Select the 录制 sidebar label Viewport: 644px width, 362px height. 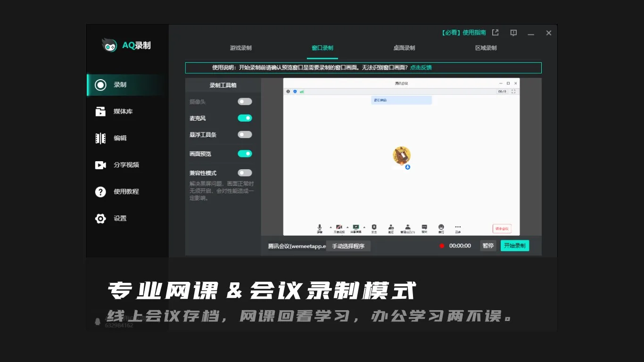click(x=120, y=85)
